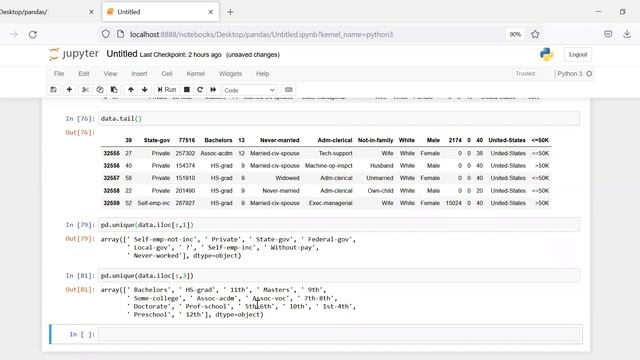Open the Kernel menu
The width and height of the screenshot is (640, 360).
[x=196, y=74]
